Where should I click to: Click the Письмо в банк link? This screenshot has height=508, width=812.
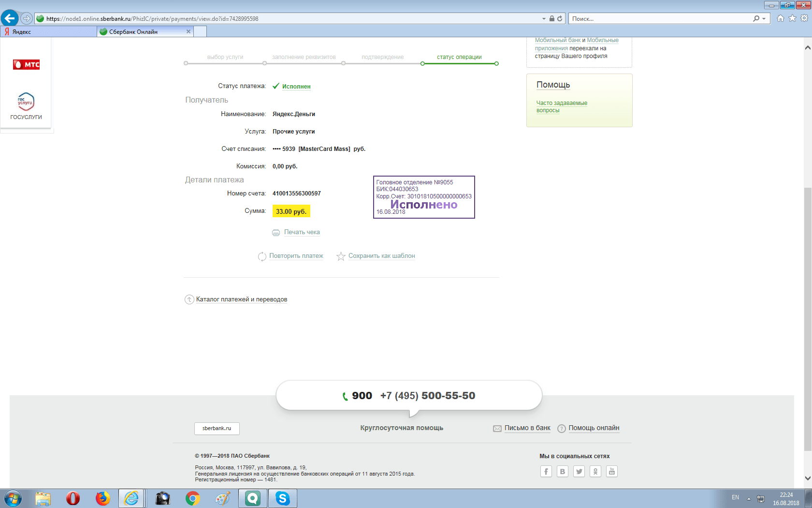point(528,428)
